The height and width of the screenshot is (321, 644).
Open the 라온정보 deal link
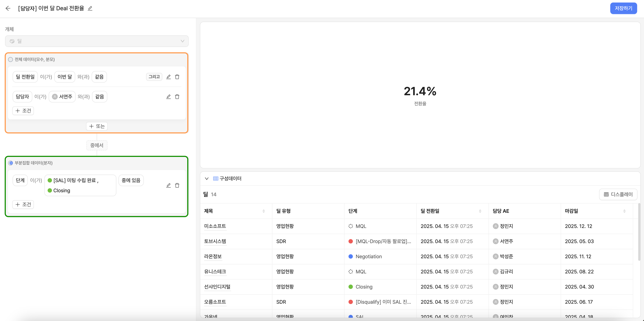coord(213,256)
